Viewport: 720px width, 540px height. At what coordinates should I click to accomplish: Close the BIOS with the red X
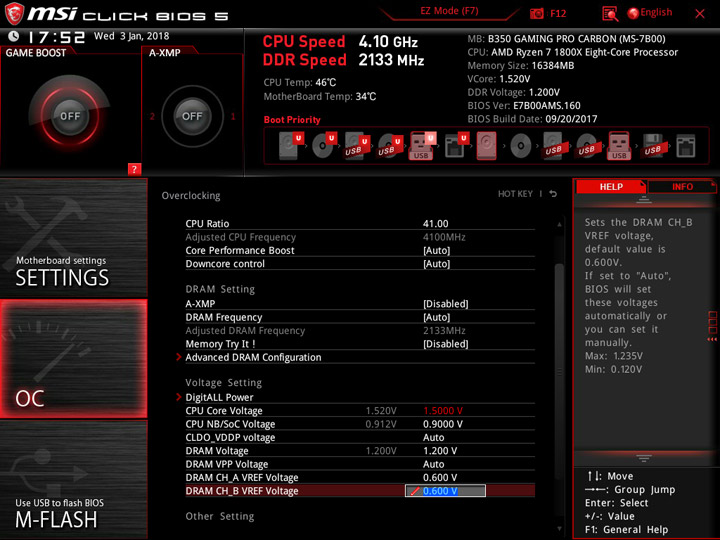tap(700, 14)
